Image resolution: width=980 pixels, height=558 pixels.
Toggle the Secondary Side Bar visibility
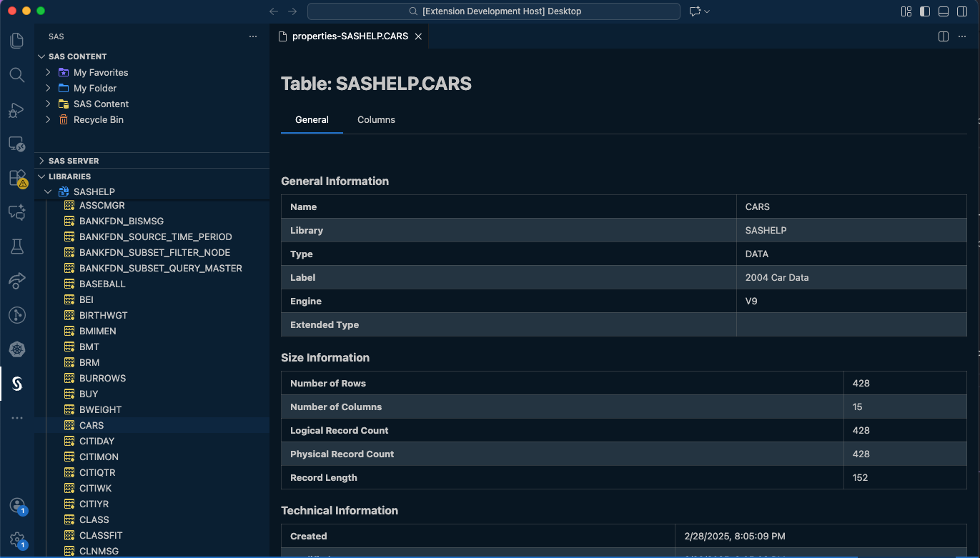(962, 11)
